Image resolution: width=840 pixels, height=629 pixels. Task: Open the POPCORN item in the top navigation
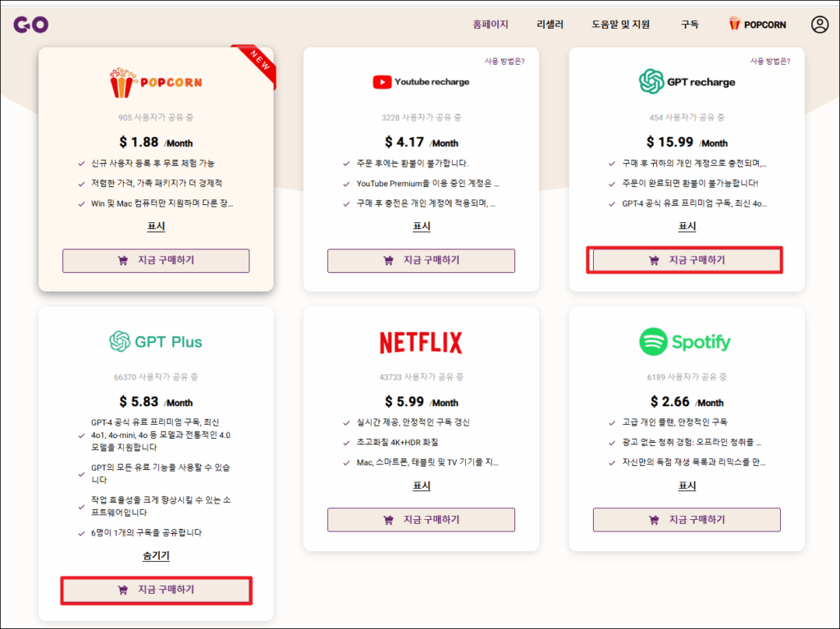point(757,24)
